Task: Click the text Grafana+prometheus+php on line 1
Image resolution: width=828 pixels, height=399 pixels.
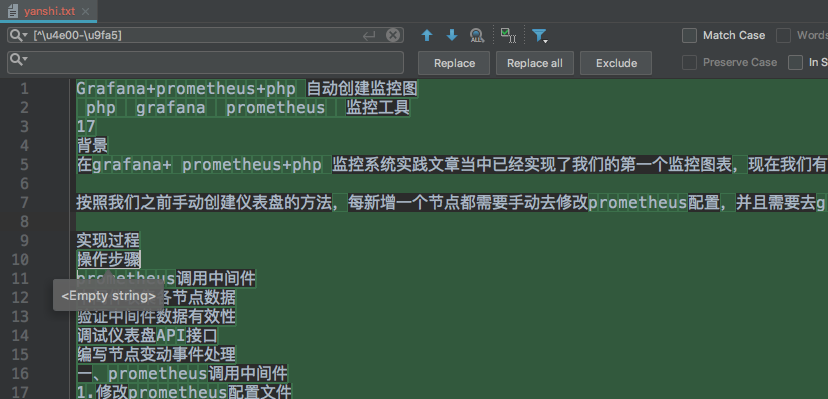Action: point(186,89)
